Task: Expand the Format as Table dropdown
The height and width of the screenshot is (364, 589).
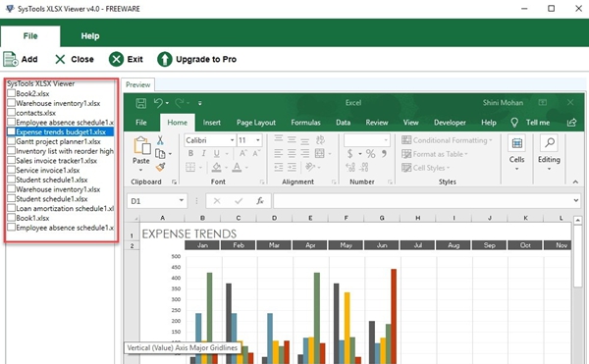Action: pos(466,154)
